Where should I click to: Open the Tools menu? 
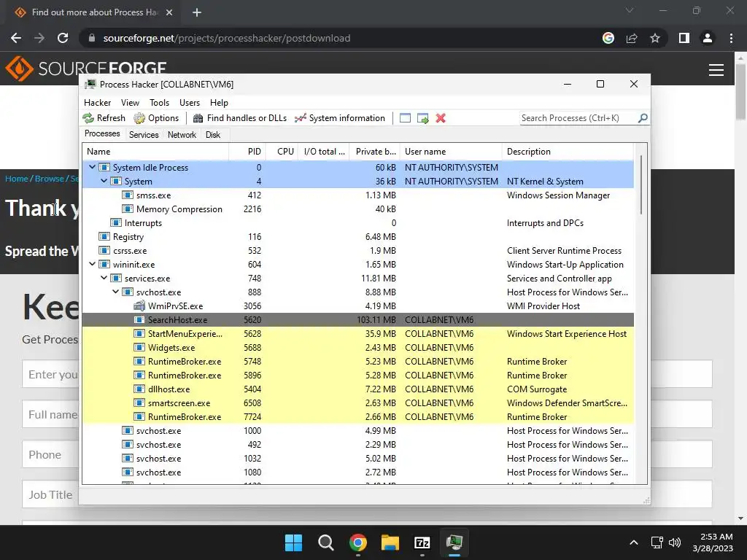[x=159, y=102]
